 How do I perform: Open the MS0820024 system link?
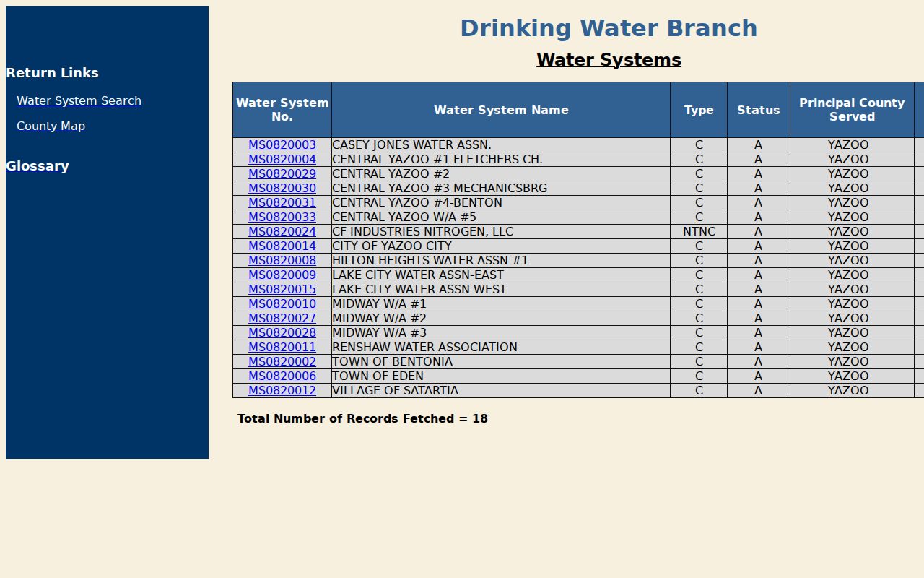tap(282, 232)
